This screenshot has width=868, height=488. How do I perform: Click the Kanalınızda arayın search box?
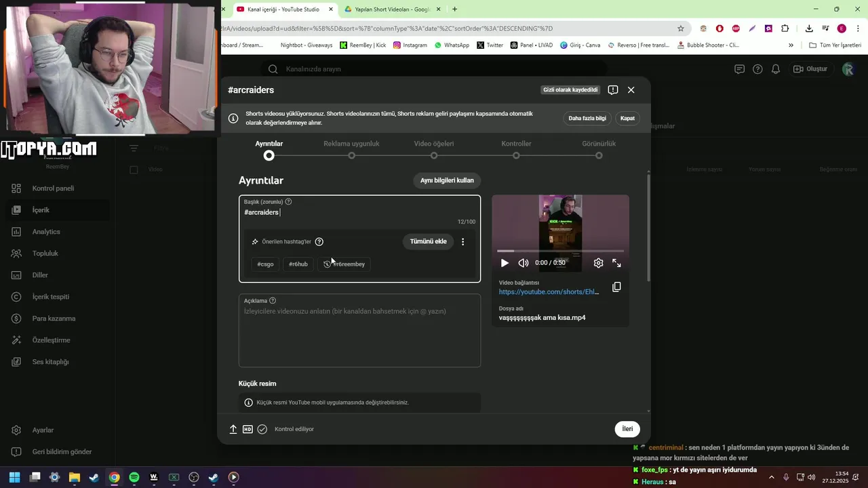tap(434, 69)
